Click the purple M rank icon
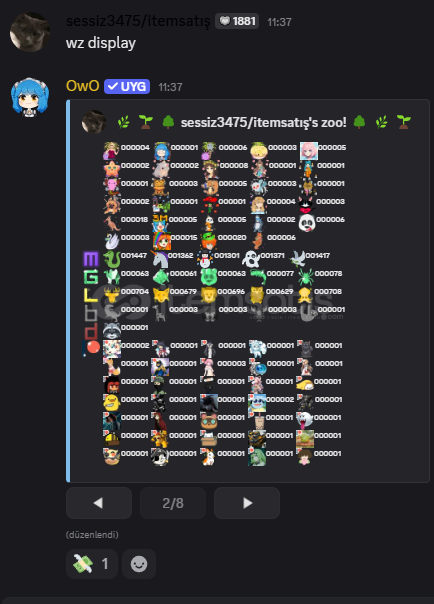The width and height of the screenshot is (434, 604). coord(91,259)
